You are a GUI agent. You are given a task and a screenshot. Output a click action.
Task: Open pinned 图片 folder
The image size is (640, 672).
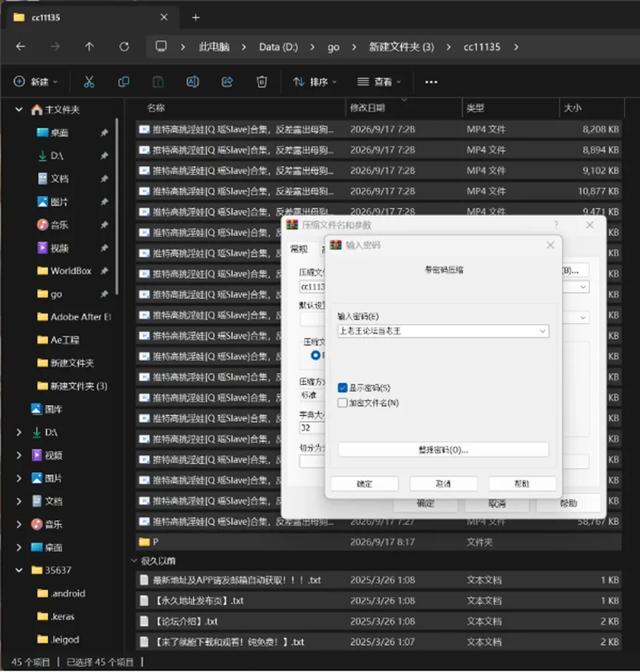click(59, 202)
